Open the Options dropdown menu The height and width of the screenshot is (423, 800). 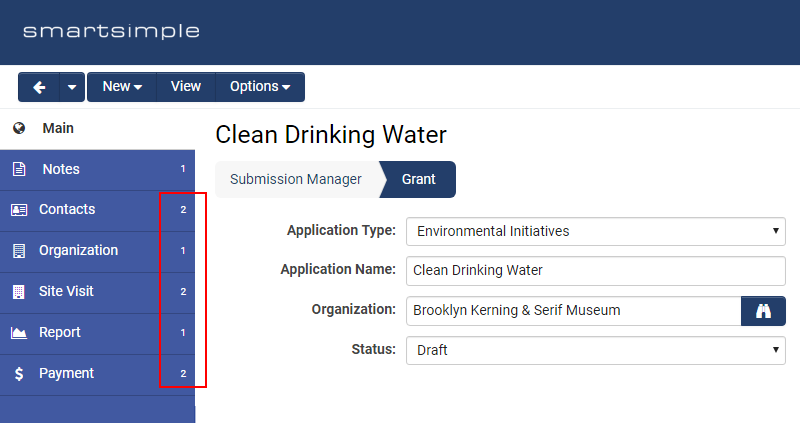(260, 87)
